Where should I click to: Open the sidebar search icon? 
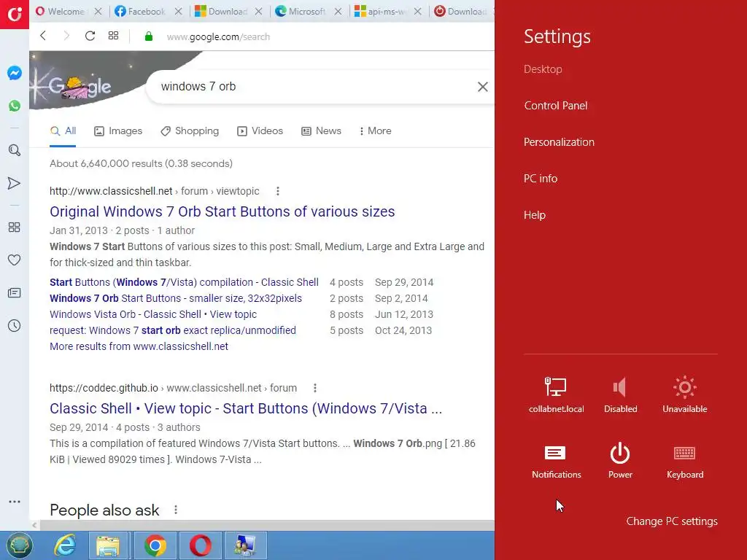click(x=15, y=150)
